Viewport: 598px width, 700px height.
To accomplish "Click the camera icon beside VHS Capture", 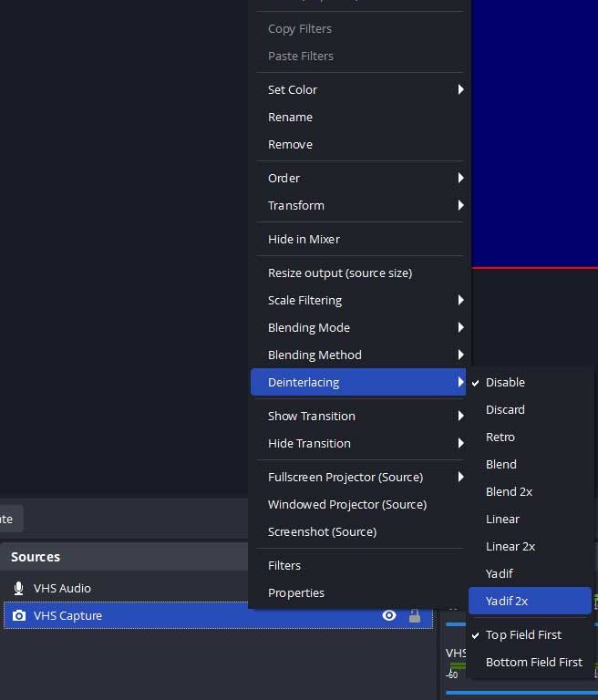I will (18, 615).
